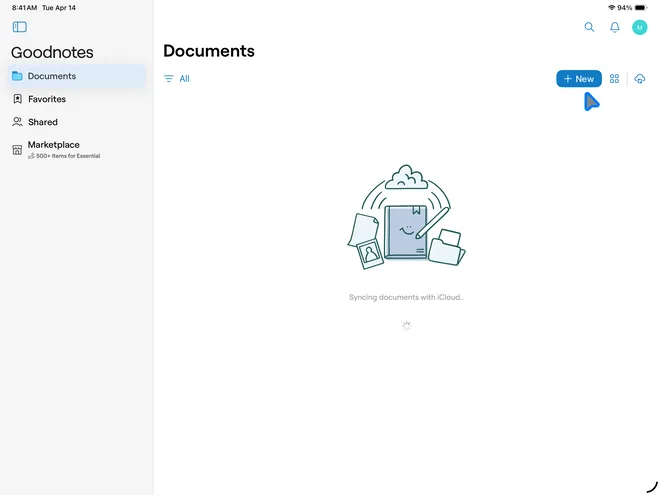Open the profile avatar 'M'
The image size is (660, 495).
click(639, 27)
